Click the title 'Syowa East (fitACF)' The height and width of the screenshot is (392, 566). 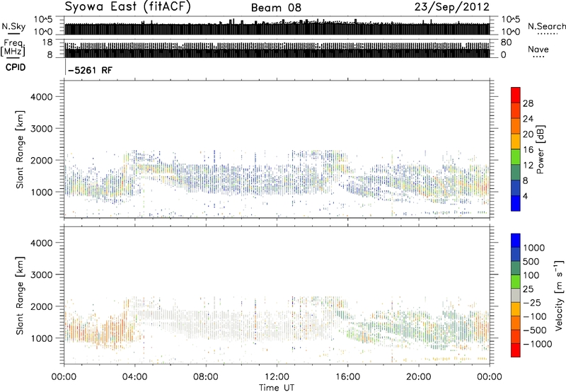click(x=127, y=7)
